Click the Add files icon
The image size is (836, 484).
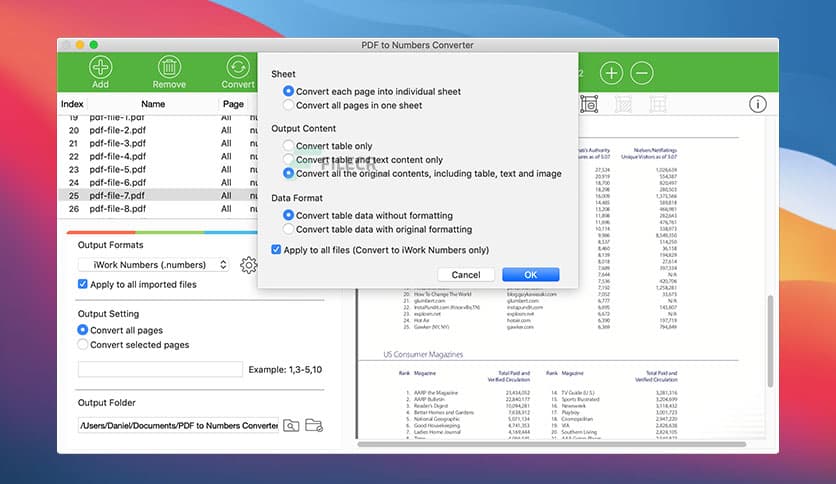point(100,67)
